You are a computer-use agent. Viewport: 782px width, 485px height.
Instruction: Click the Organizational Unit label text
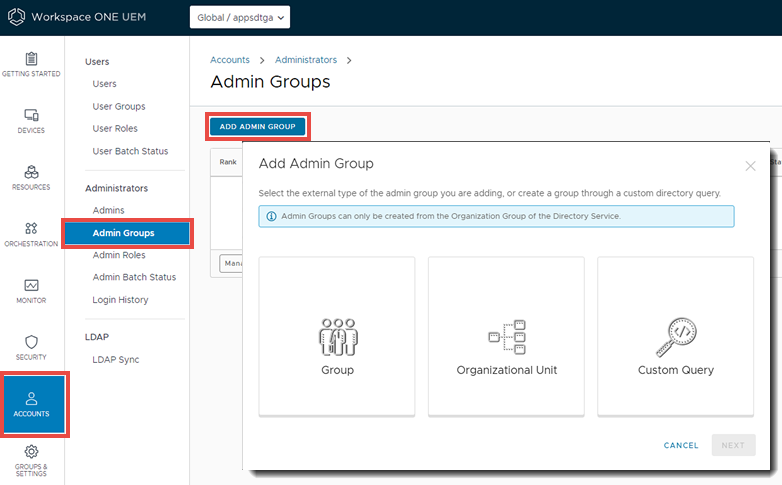(507, 370)
